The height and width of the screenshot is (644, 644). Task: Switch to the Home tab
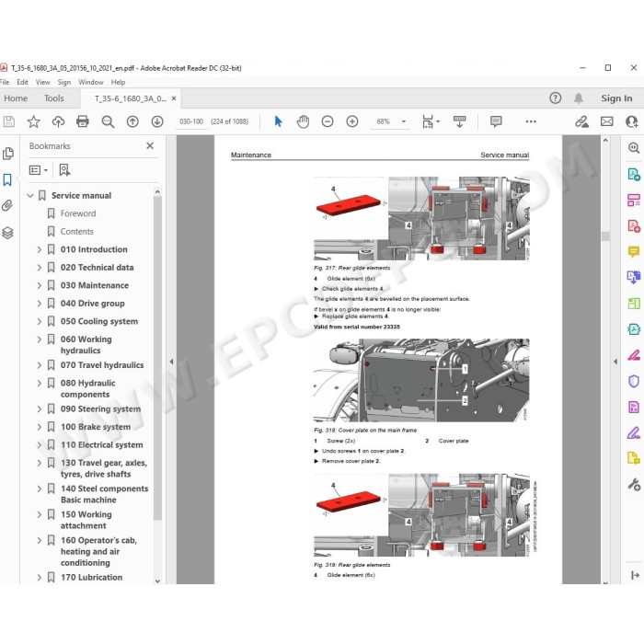(16, 98)
